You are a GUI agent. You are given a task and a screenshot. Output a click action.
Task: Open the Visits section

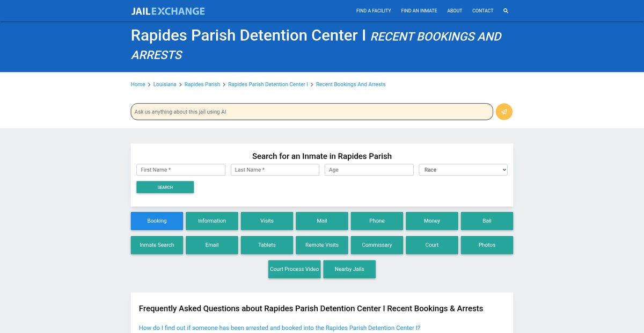(267, 221)
